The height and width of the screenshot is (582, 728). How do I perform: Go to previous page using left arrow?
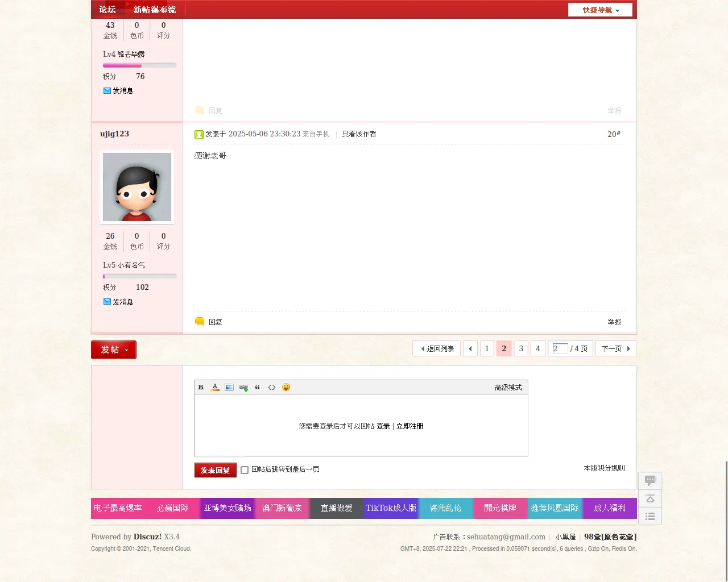470,348
